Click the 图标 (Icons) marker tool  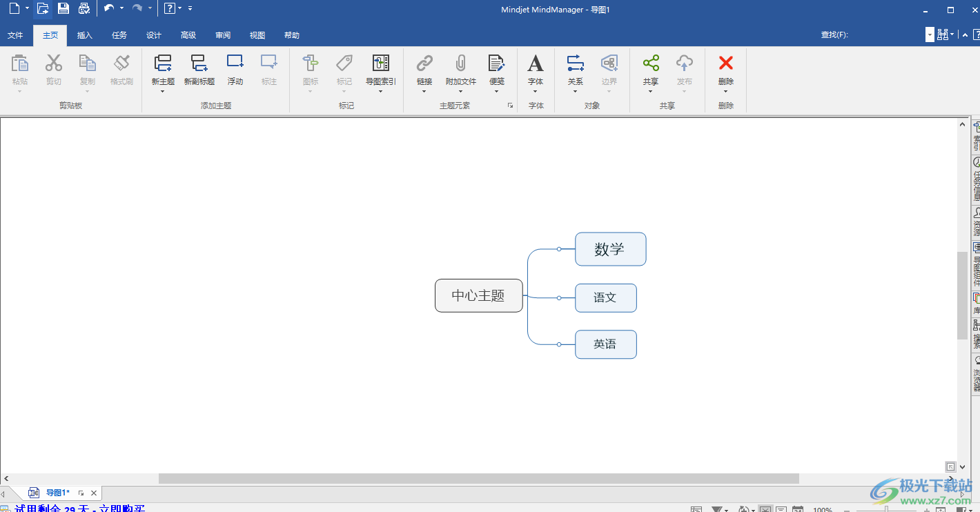(311, 63)
